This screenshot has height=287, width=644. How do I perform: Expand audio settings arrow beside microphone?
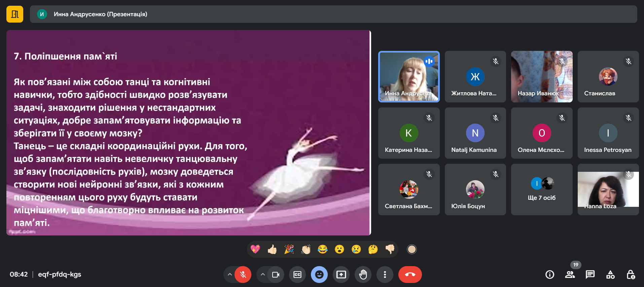229,275
